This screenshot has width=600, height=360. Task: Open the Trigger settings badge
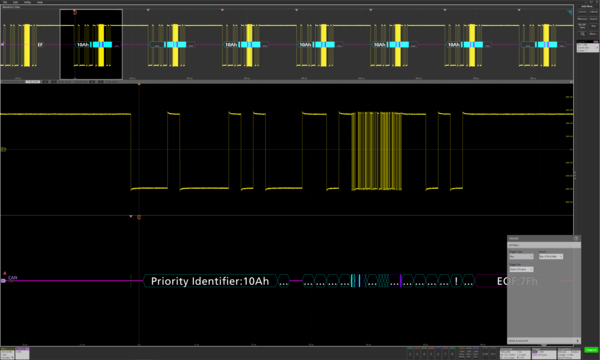[544, 354]
